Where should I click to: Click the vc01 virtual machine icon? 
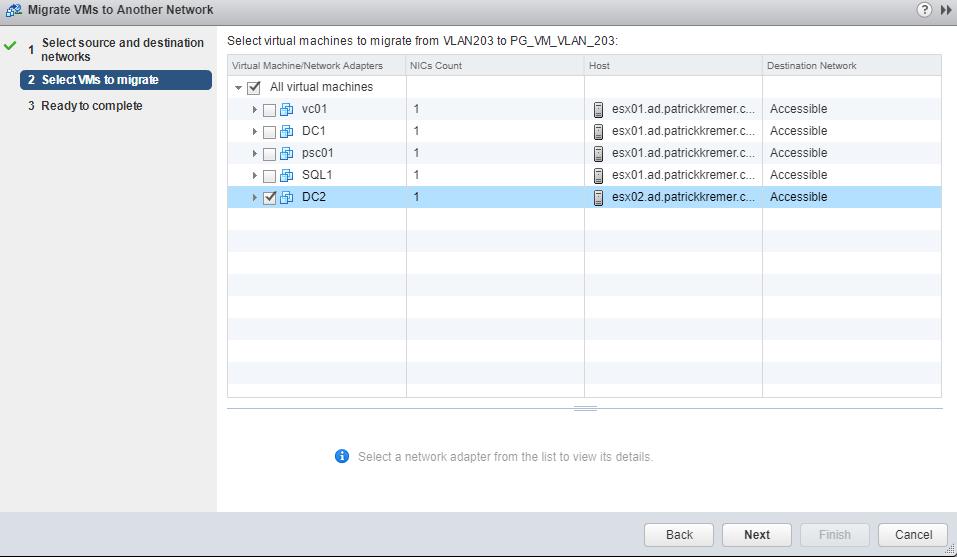[287, 110]
